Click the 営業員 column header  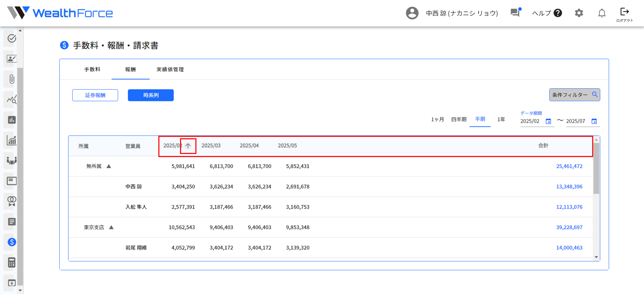click(133, 146)
